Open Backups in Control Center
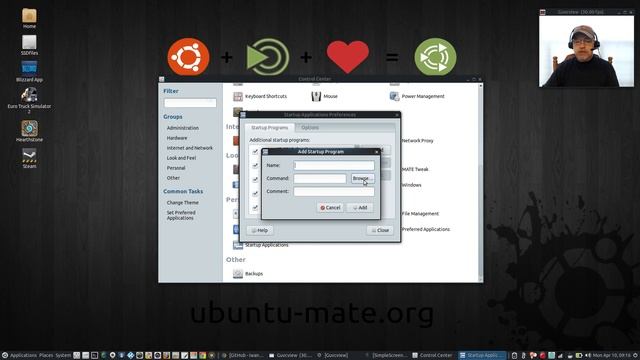 coord(248,273)
